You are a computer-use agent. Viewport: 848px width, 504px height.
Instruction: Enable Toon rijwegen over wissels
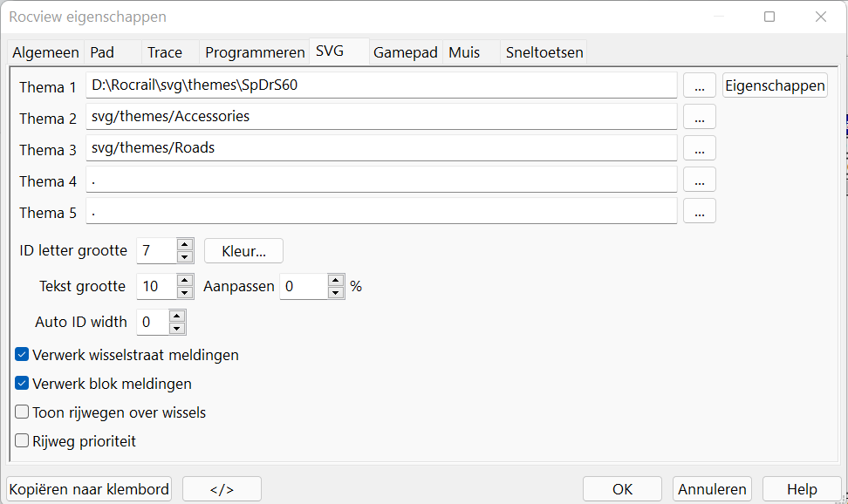pos(23,412)
